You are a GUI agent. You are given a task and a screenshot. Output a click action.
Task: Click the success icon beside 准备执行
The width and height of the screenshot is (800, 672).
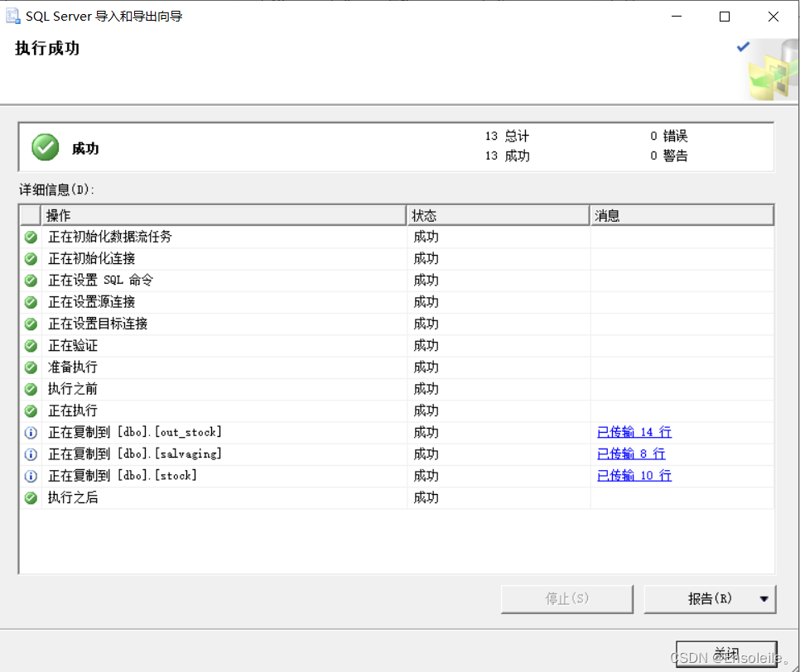[31, 367]
